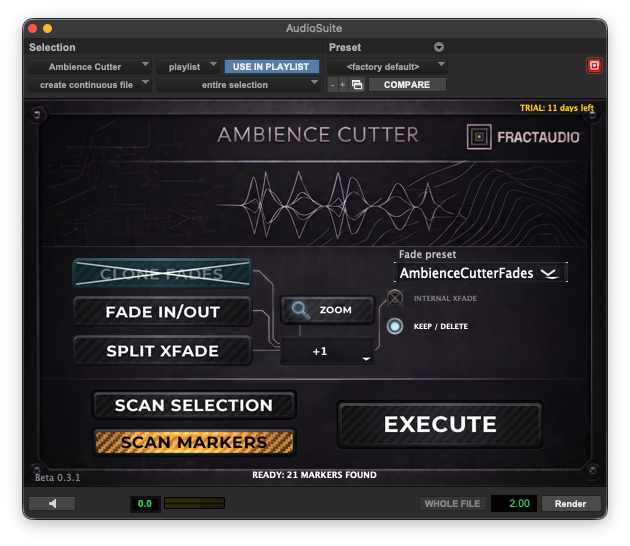Click the Render button

[571, 503]
